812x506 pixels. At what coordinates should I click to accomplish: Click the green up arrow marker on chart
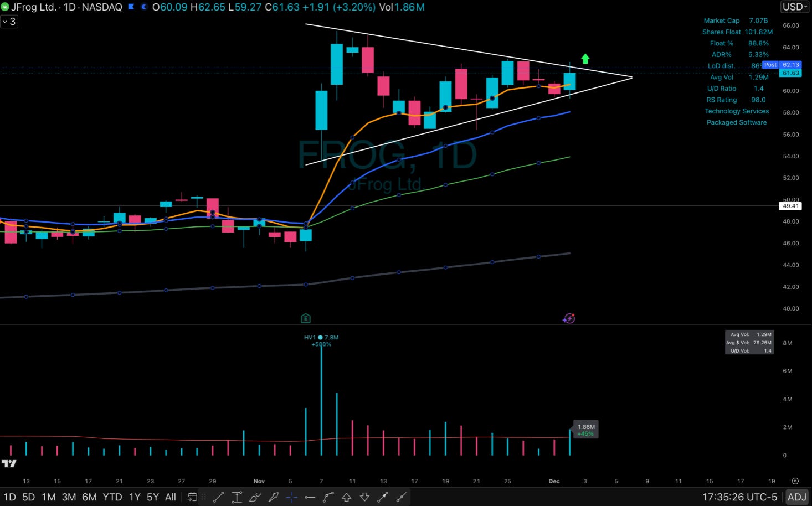coord(585,58)
